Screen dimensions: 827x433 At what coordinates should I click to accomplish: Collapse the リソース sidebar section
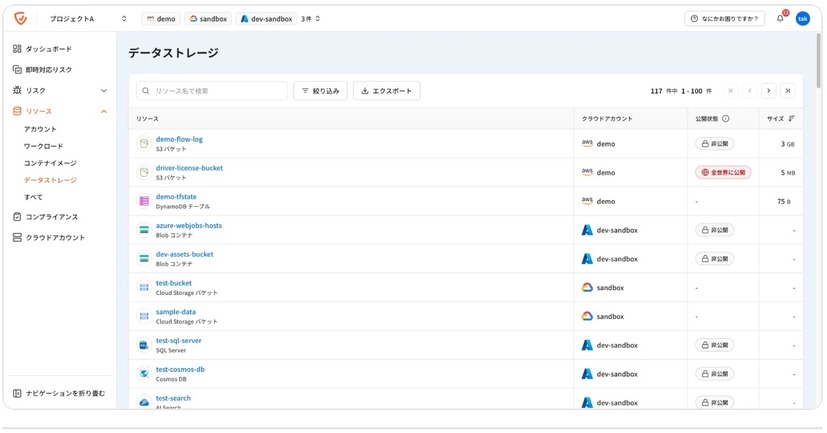click(104, 112)
